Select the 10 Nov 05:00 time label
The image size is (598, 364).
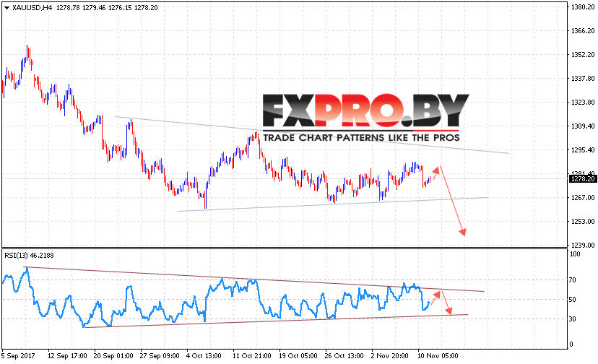pos(438,356)
